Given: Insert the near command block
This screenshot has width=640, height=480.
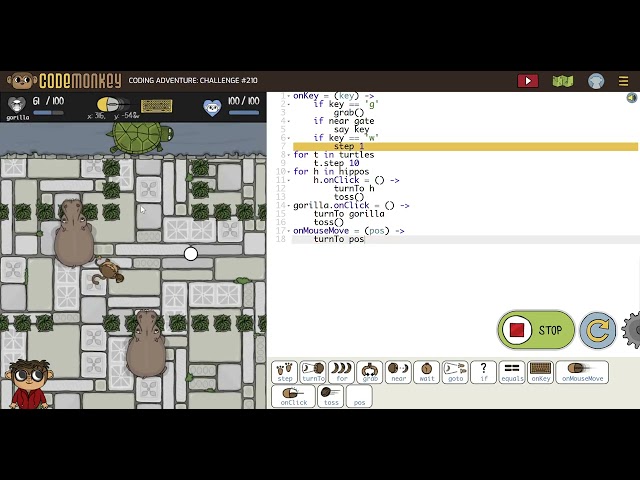Looking at the screenshot, I should (x=398, y=372).
